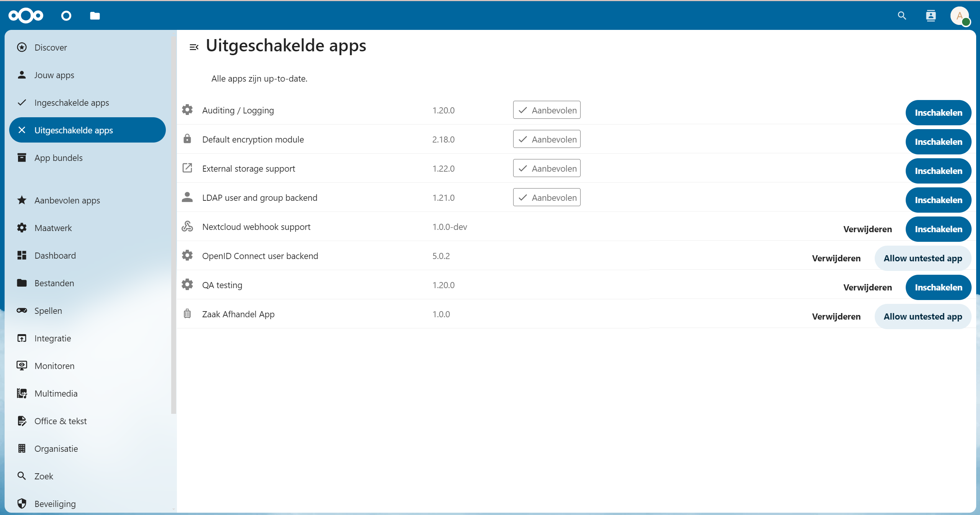Click Aanbevolen badge for Default encryption module

pyautogui.click(x=546, y=139)
